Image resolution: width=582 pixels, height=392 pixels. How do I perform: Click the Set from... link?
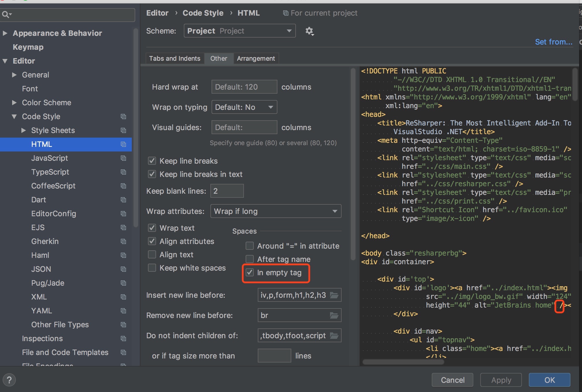click(553, 42)
